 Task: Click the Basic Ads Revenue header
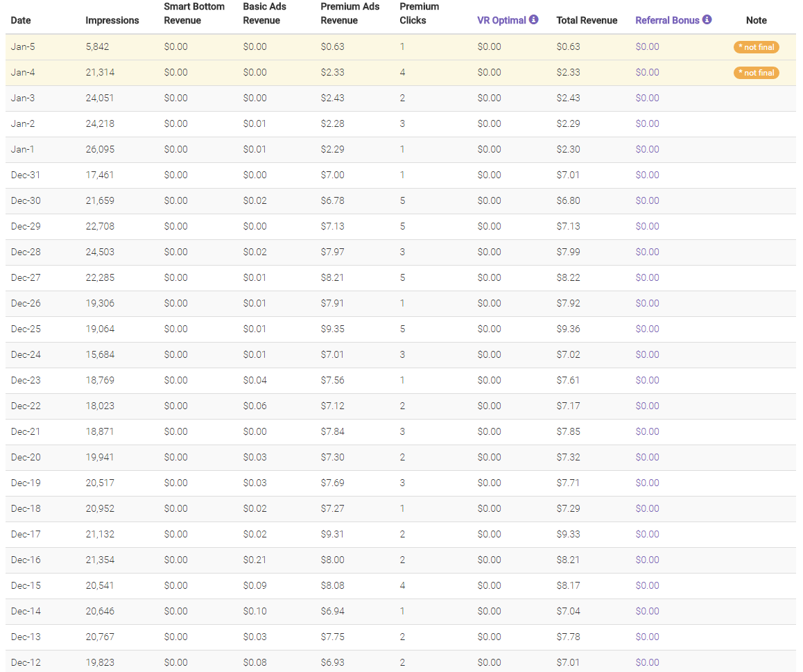coord(264,14)
